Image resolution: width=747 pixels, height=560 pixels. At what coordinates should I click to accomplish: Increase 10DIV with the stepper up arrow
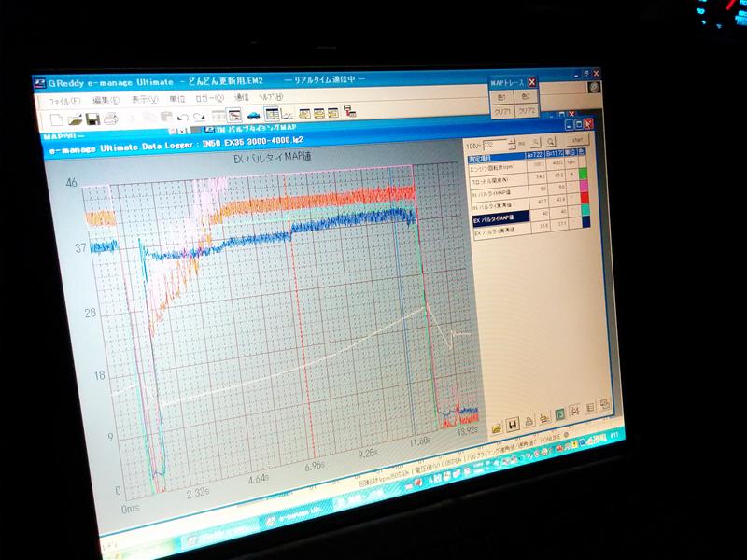512,141
